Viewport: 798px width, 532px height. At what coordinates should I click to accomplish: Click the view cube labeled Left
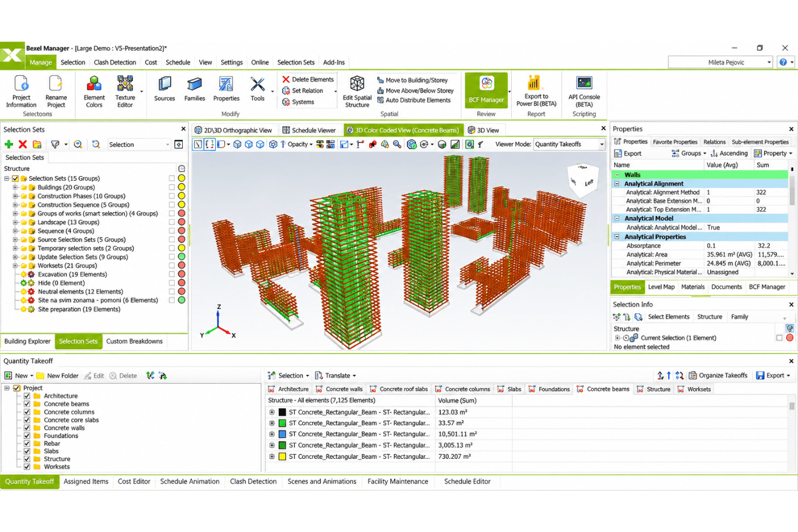583,181
